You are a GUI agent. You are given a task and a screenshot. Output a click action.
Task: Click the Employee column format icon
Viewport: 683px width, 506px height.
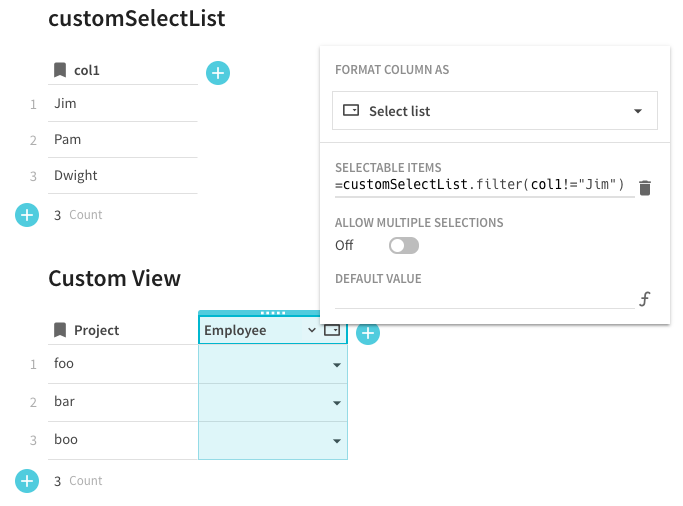(x=333, y=330)
